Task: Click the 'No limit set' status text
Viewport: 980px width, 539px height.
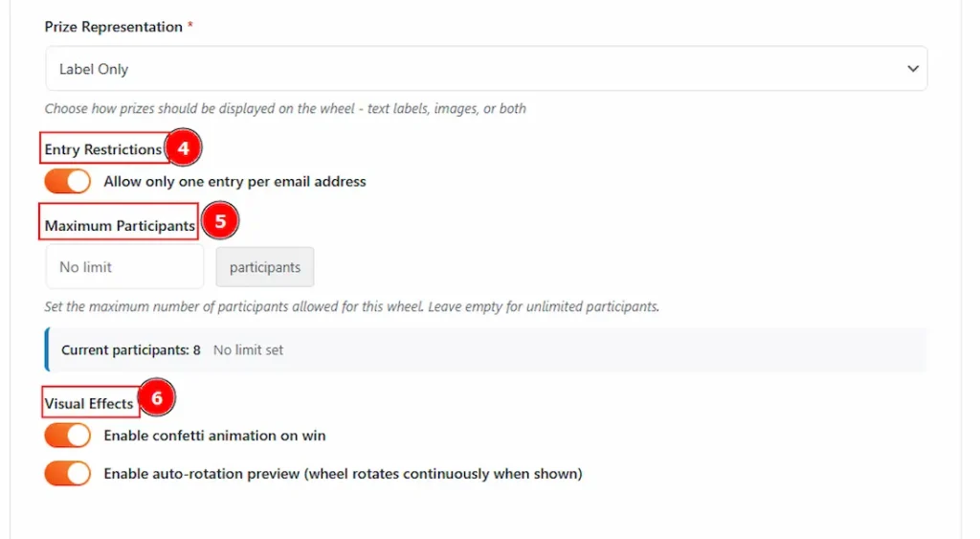Action: point(248,350)
